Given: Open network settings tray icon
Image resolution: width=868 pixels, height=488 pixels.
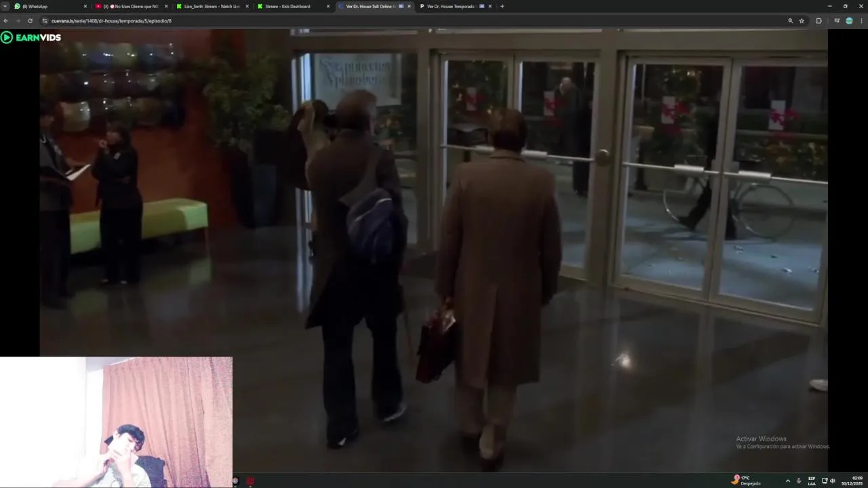Looking at the screenshot, I should [825, 481].
